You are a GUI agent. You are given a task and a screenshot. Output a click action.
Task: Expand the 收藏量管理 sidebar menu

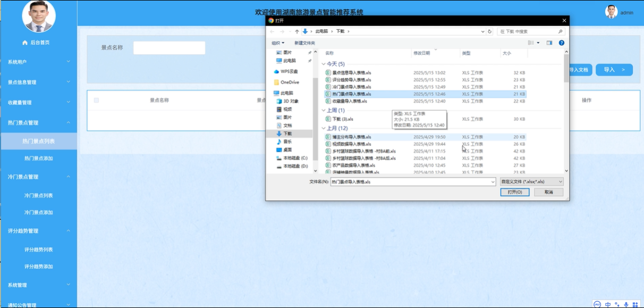(38, 103)
